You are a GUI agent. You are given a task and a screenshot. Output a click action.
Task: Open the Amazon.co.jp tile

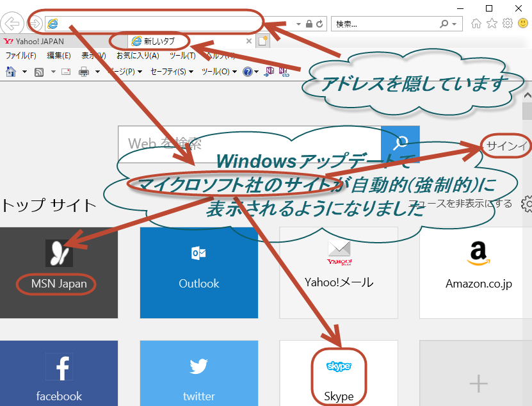tap(476, 273)
